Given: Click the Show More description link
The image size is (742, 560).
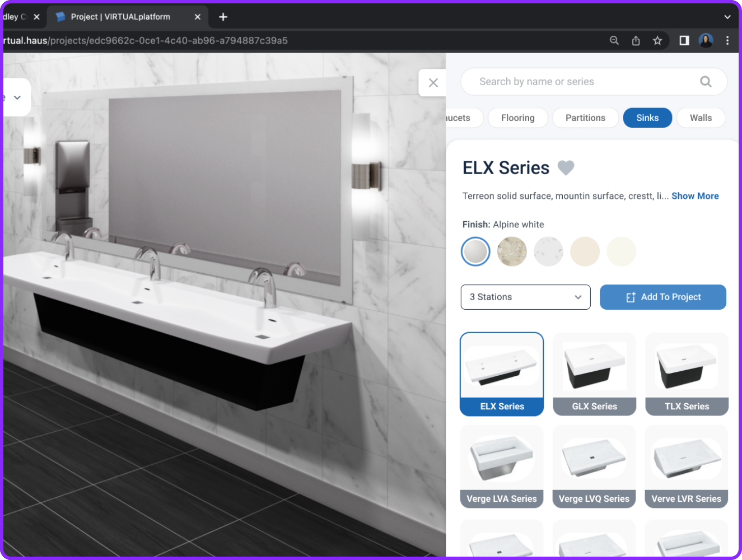Looking at the screenshot, I should tap(695, 196).
